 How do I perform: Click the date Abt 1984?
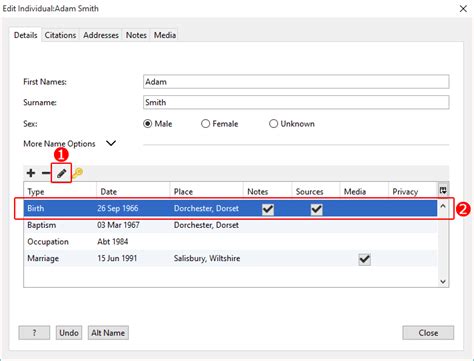coord(113,242)
